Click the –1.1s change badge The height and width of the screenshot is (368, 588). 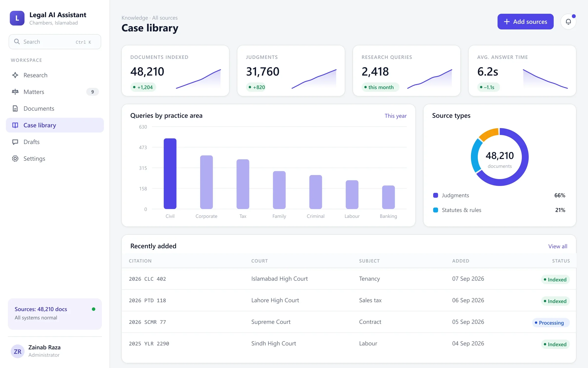click(489, 87)
